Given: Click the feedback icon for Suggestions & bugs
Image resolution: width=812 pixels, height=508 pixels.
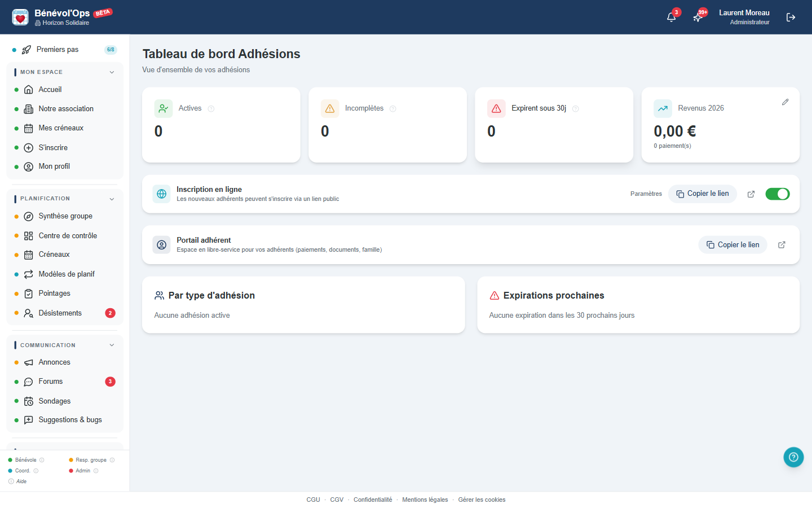Looking at the screenshot, I should click(29, 420).
